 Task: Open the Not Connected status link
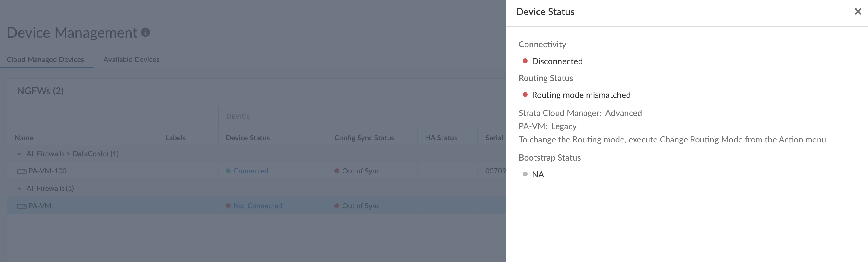(x=257, y=206)
